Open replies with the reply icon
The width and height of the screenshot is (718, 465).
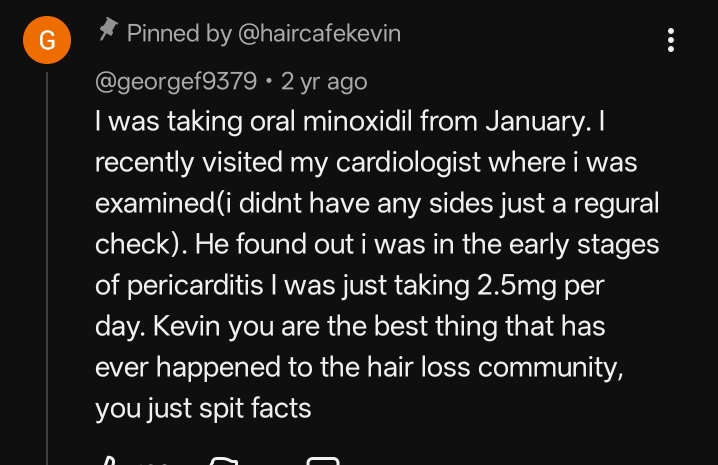point(322,461)
